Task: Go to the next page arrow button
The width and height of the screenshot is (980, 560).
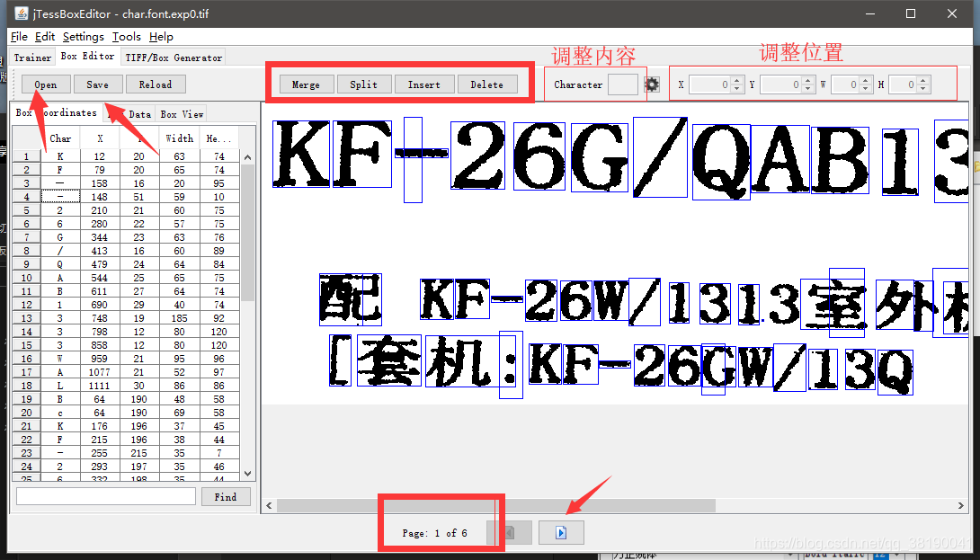Action: [561, 532]
